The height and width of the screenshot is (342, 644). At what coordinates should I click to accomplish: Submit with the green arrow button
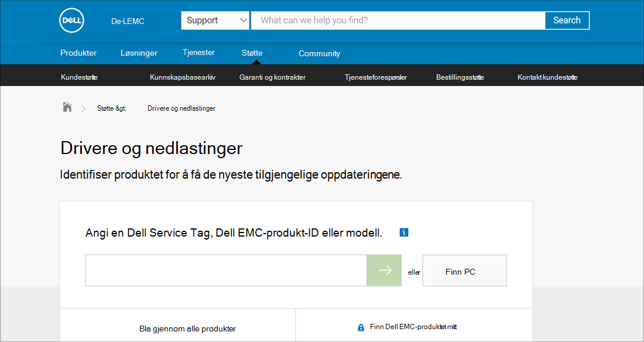384,270
